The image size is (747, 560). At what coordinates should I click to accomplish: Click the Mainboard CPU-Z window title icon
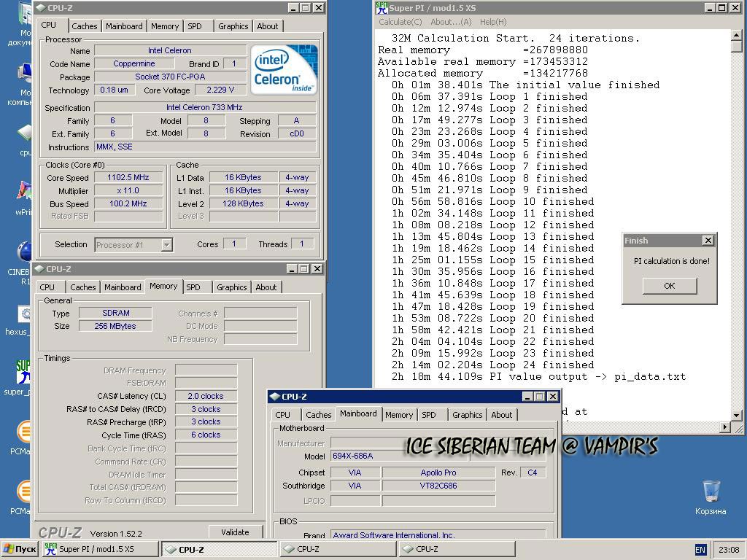274,396
